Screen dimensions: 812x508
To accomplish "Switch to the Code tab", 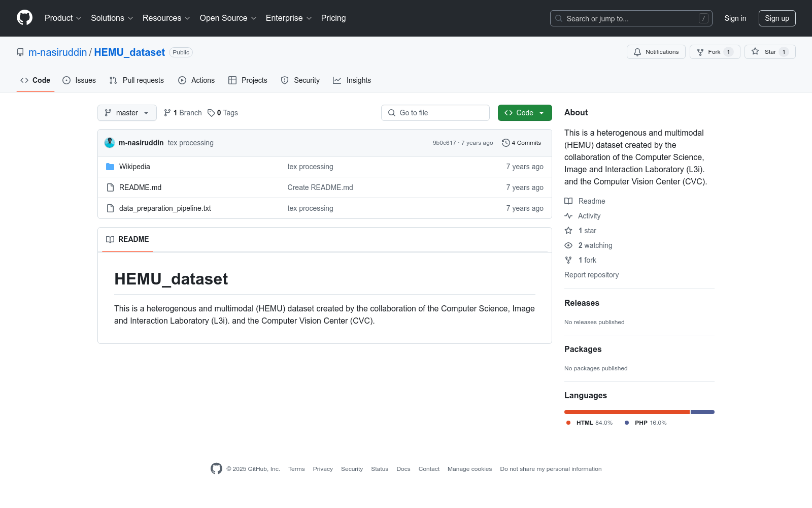I will 35,80.
